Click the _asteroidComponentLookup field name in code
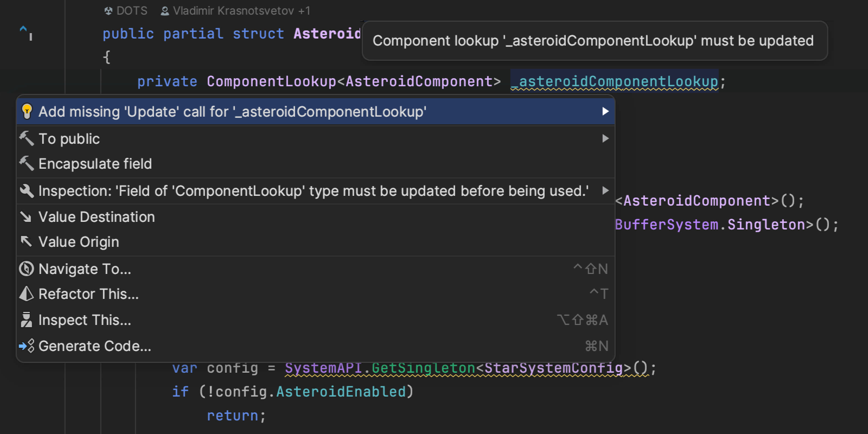Screen dimensions: 868x434 (618, 81)
